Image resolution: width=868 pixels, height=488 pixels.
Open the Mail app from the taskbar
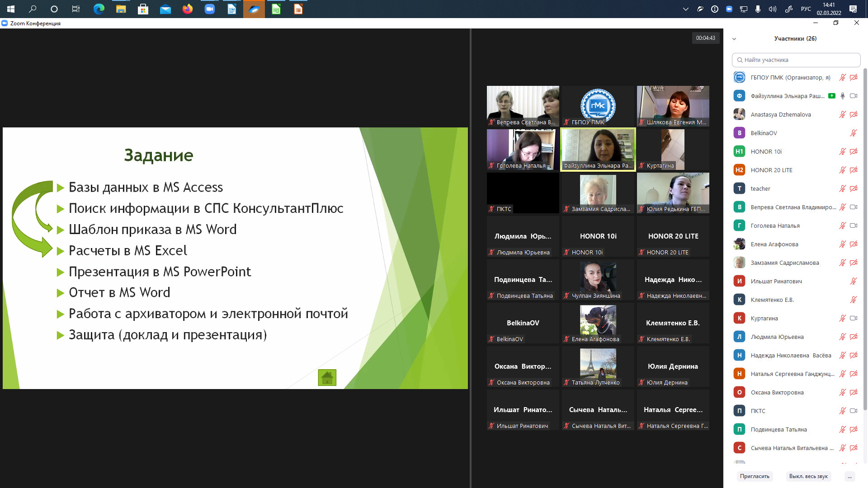pos(165,9)
